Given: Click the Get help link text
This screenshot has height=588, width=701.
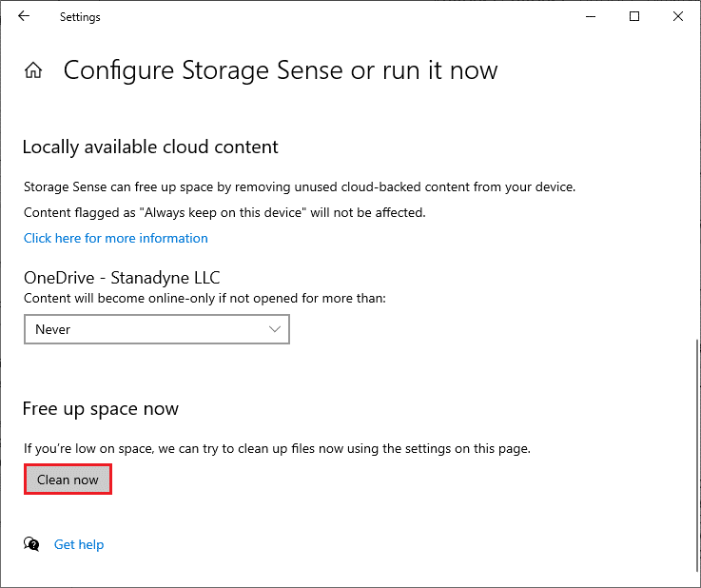Looking at the screenshot, I should tap(79, 544).
